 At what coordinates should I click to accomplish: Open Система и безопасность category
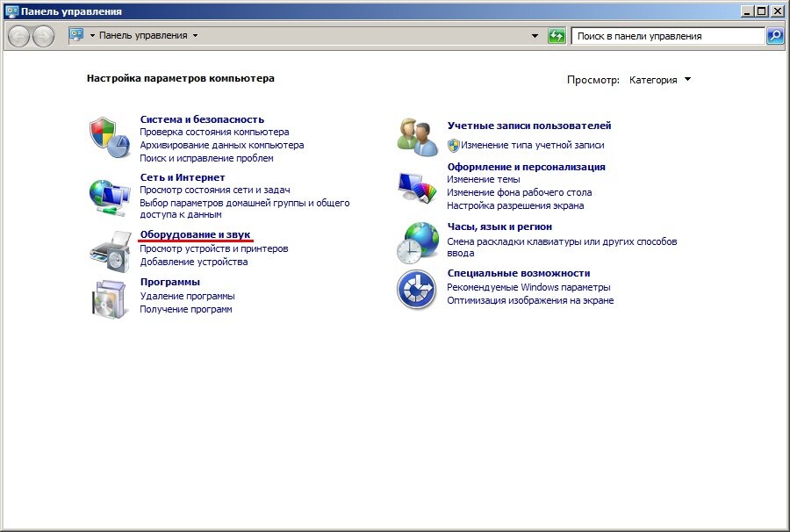point(202,119)
